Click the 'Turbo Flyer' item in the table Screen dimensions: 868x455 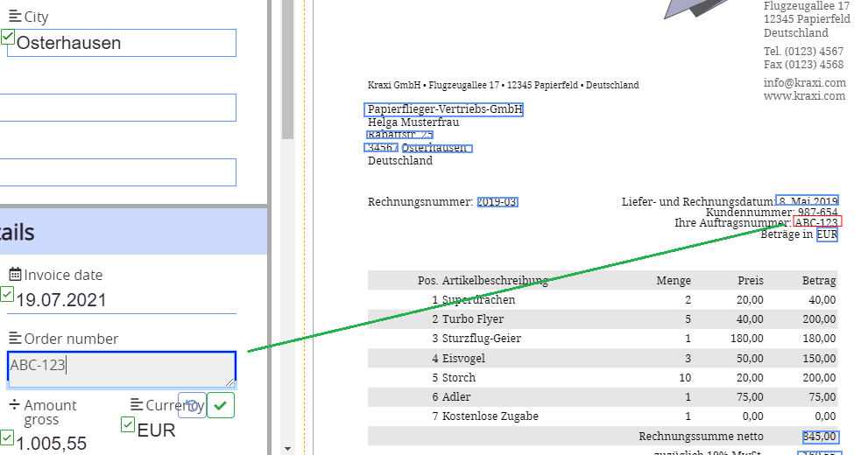click(473, 319)
